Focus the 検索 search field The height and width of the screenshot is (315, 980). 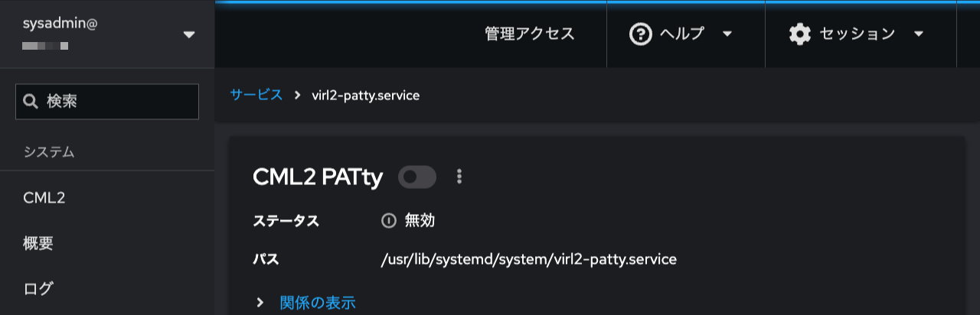(107, 102)
